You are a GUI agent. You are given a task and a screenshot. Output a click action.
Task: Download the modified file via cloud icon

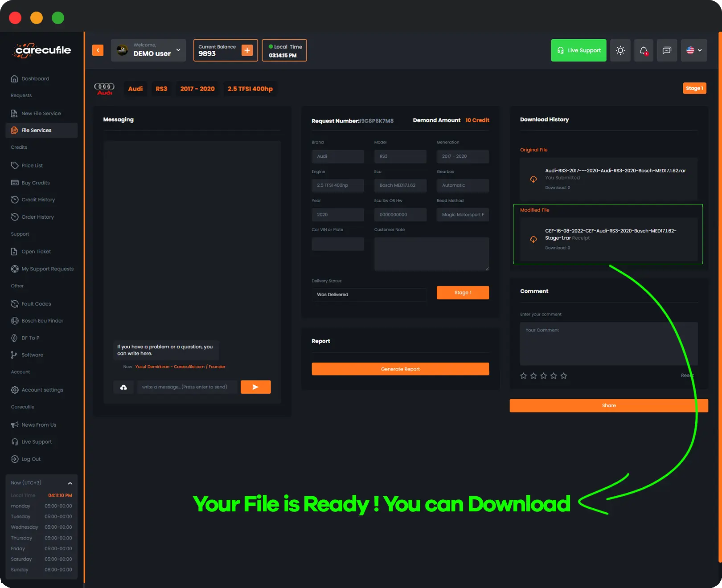[x=533, y=239]
